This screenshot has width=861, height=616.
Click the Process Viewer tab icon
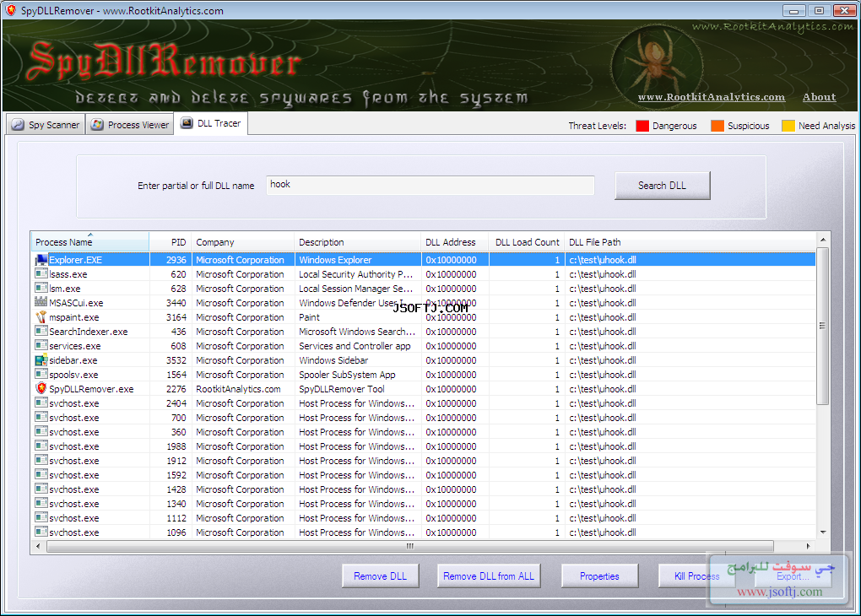pyautogui.click(x=97, y=125)
